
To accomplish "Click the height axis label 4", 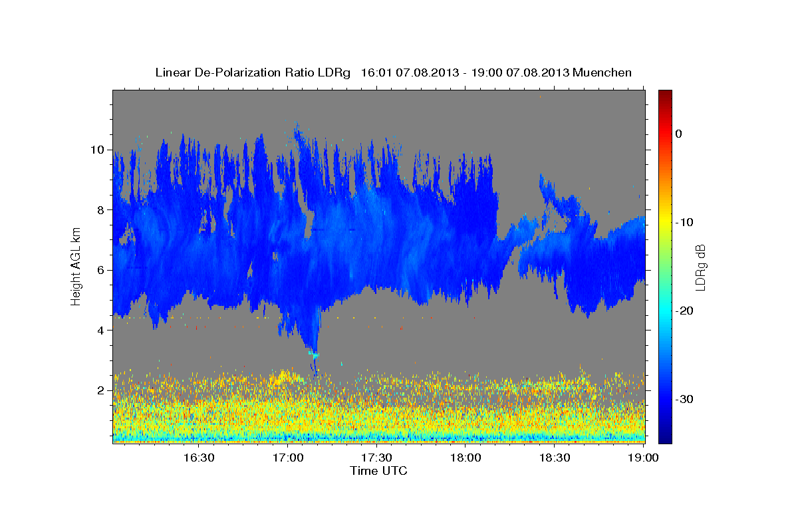I will (102, 331).
